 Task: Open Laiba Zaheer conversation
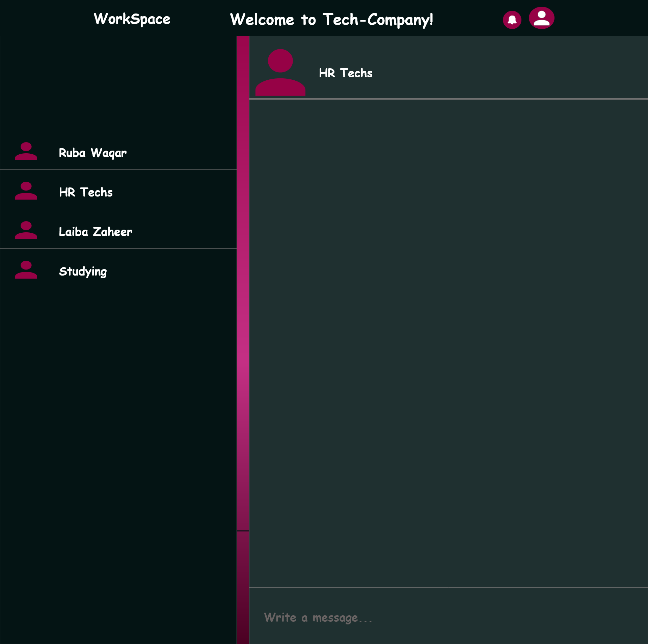(96, 232)
